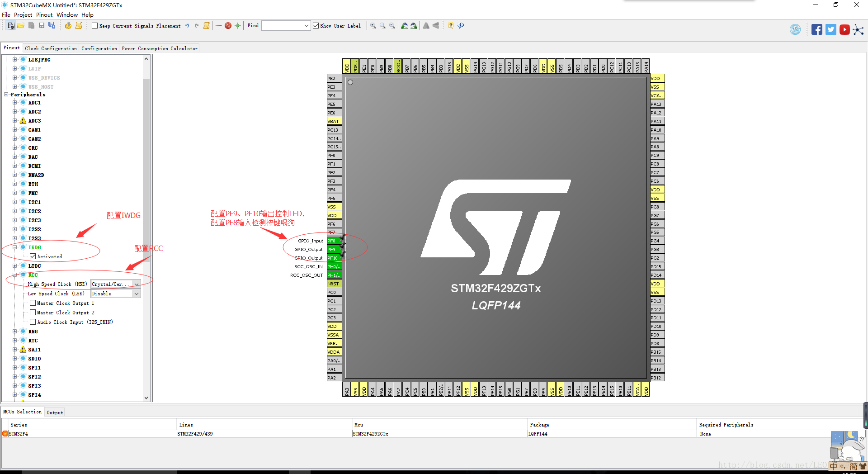
Task: Click the green plus expand-all icon
Action: (x=238, y=26)
